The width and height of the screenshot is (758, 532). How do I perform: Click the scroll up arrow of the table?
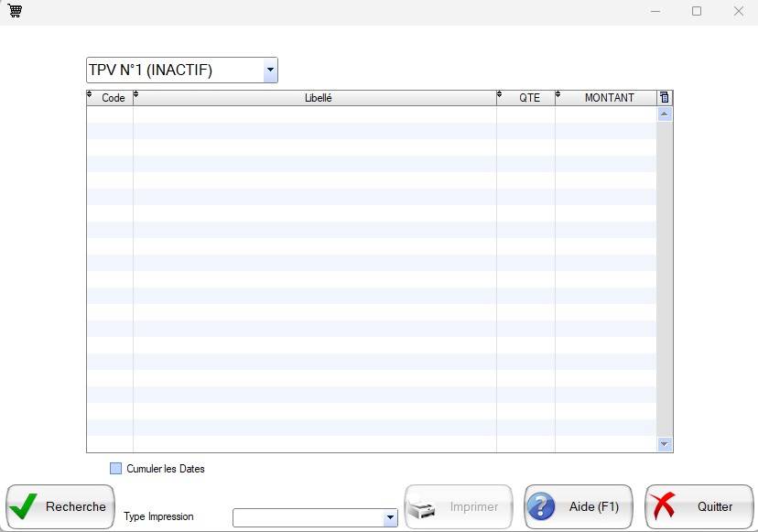665,114
